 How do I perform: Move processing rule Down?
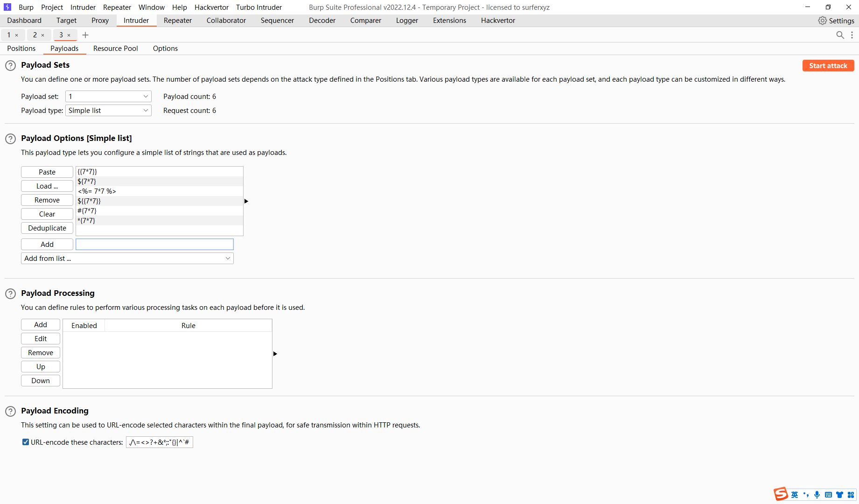tap(41, 381)
